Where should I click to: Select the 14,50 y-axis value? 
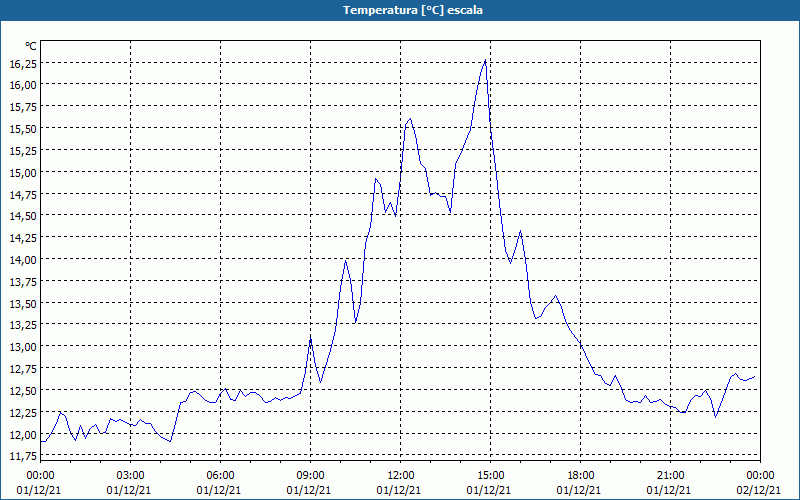(x=23, y=216)
